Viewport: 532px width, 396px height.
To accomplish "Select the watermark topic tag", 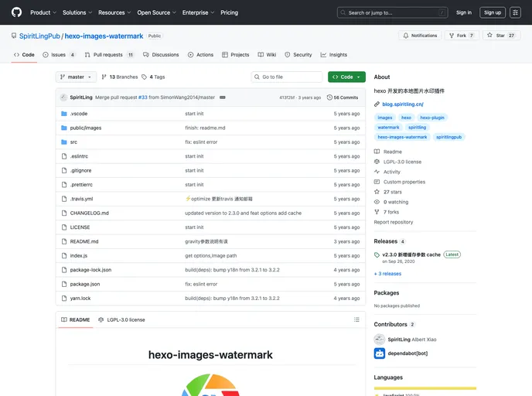I will pos(388,128).
